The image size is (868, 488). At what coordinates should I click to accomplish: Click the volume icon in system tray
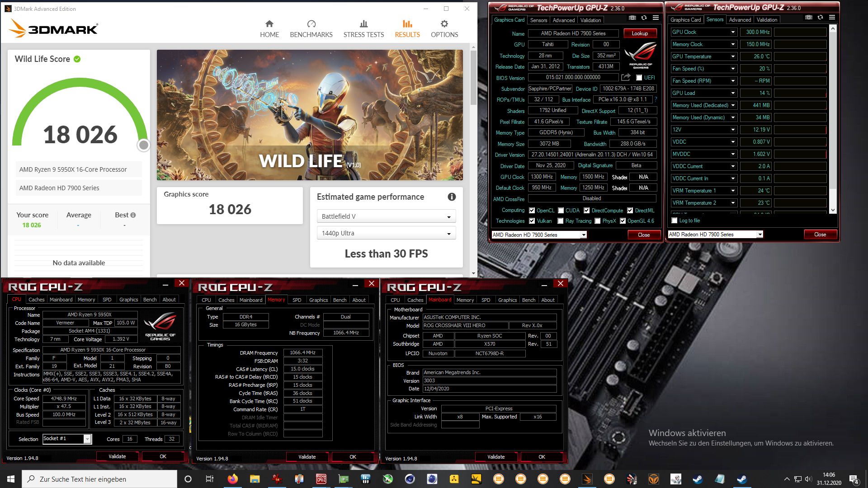[808, 479]
